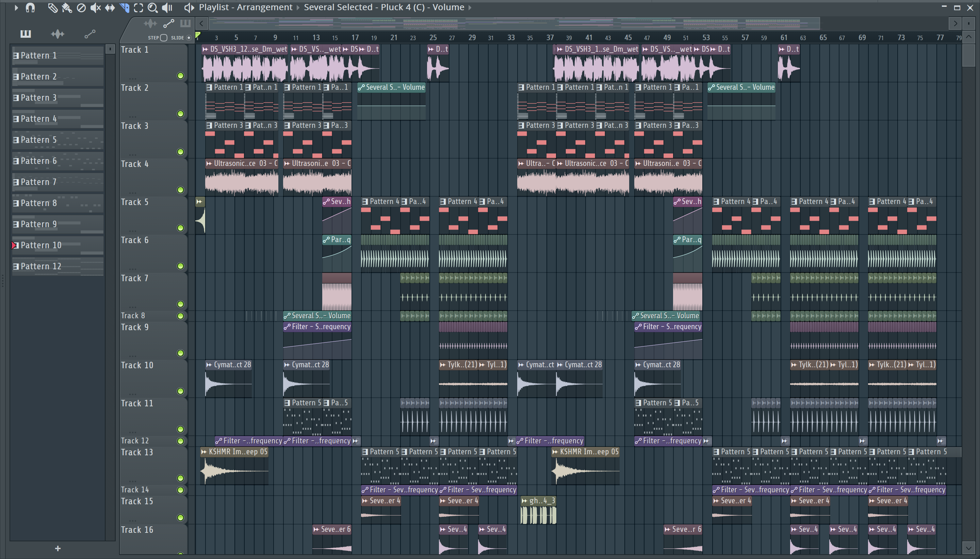
Task: Select the Zoom magnifier tool
Action: point(152,8)
